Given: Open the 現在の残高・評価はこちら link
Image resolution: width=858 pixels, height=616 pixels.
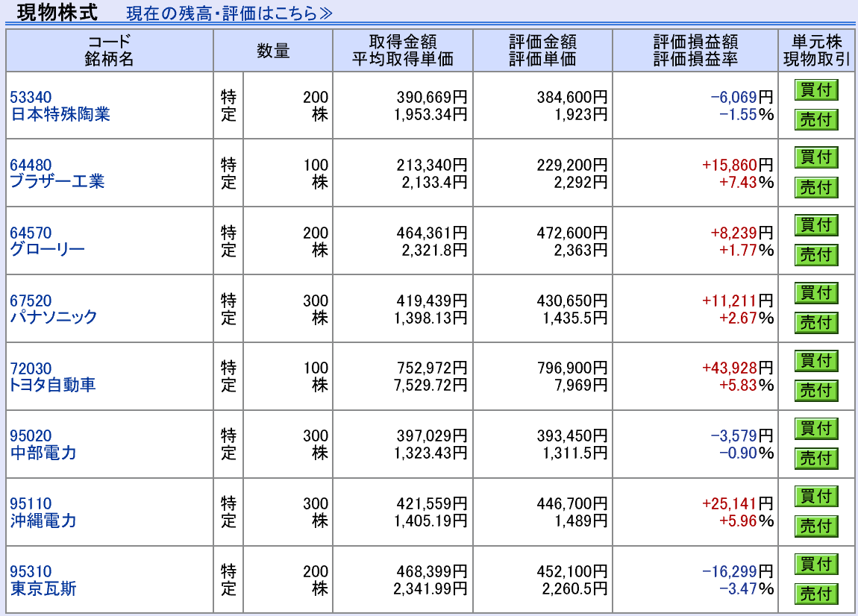Looking at the screenshot, I should coord(229,13).
